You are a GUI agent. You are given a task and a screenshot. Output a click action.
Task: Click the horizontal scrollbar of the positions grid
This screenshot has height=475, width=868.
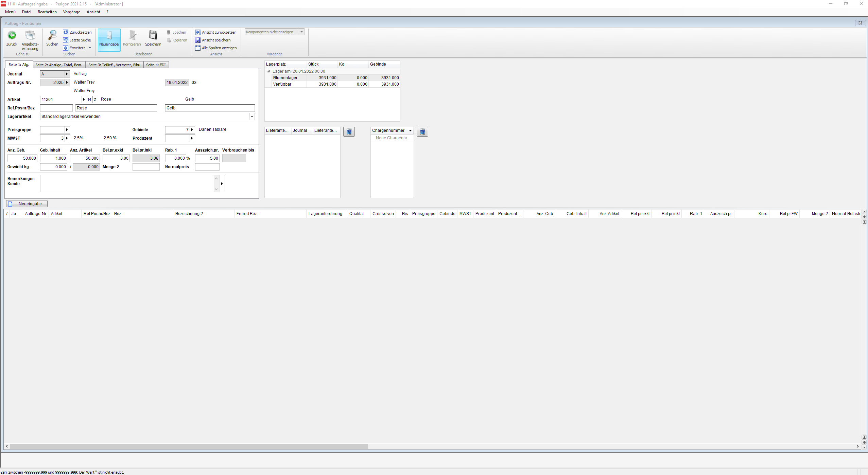[189, 446]
